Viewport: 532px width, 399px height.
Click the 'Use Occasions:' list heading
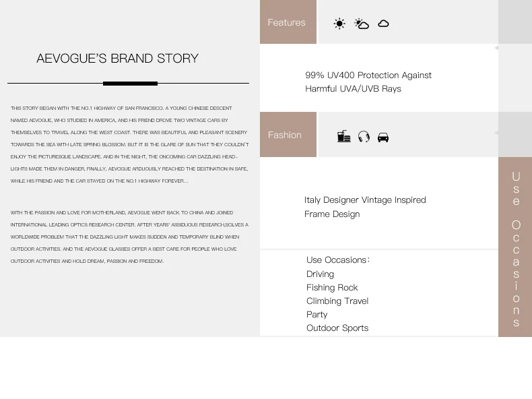pos(338,259)
